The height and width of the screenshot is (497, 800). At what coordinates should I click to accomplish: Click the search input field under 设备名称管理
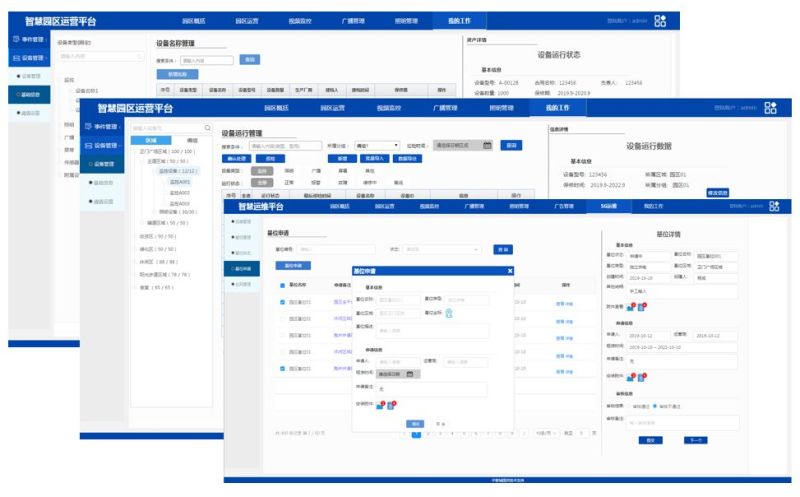click(x=206, y=60)
